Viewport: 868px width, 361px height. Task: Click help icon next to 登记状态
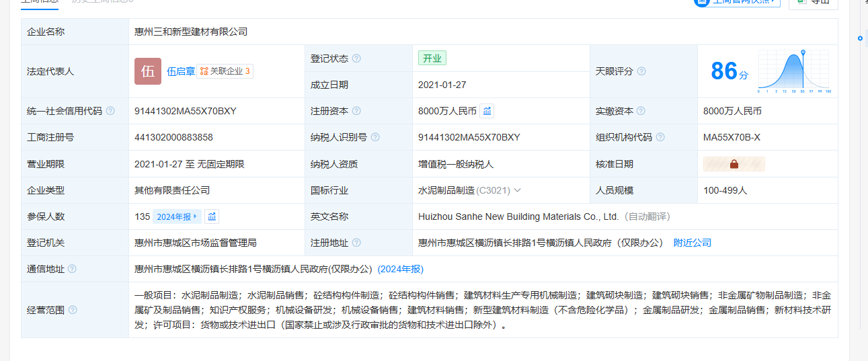tap(356, 58)
